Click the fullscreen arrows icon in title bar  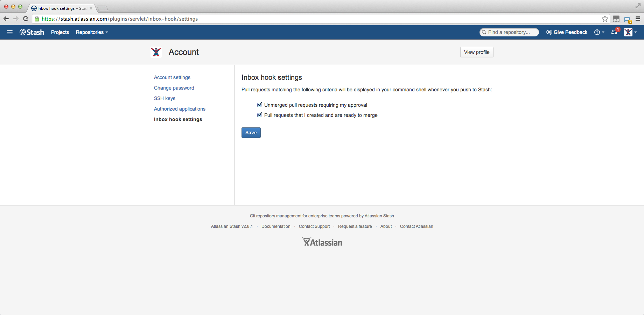(638, 6)
